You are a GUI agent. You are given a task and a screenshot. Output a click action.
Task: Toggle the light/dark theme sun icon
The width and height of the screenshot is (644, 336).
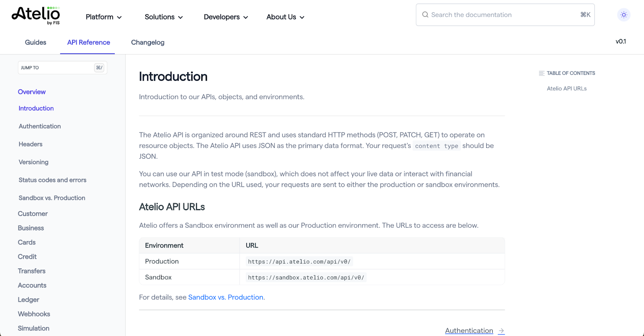(623, 15)
